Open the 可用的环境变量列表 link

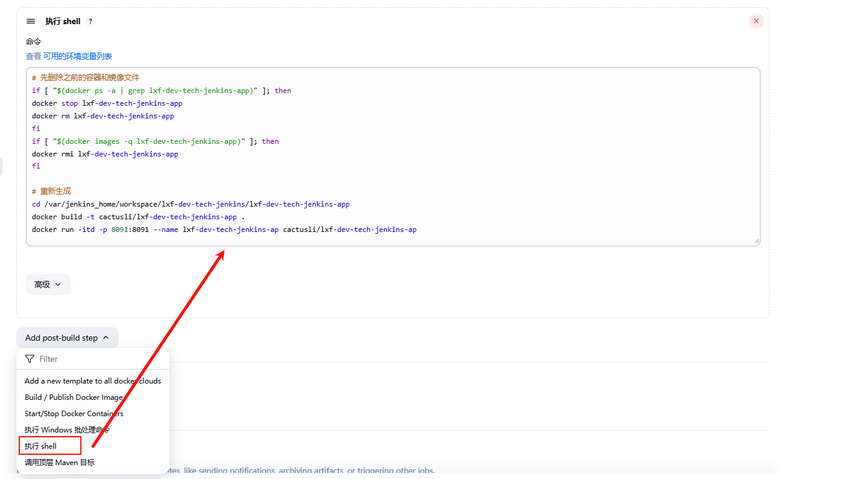[77, 56]
